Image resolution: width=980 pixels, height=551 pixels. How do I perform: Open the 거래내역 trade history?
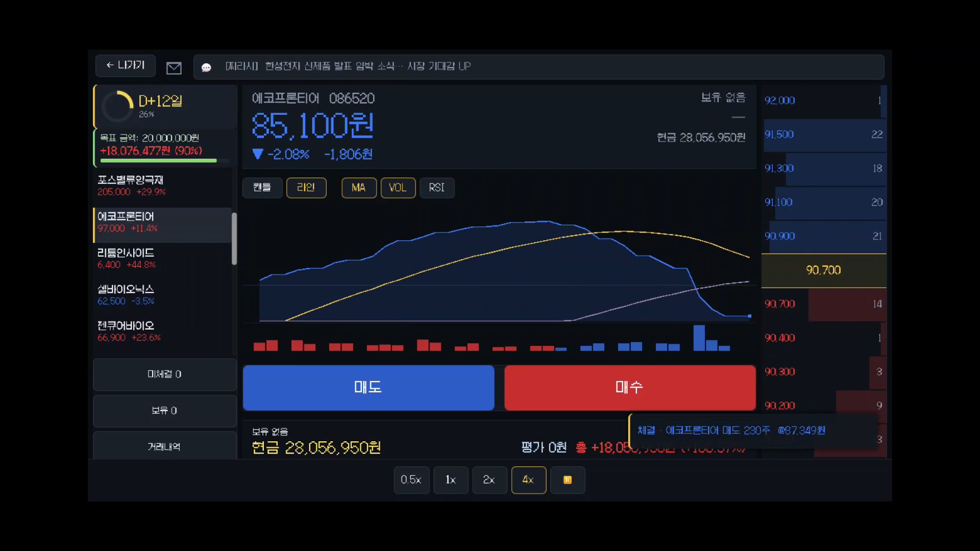165,446
